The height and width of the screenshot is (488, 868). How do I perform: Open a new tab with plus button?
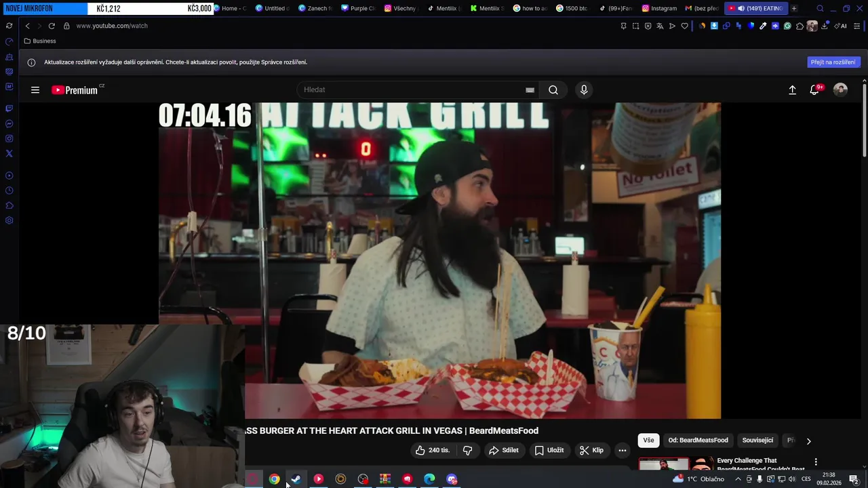[x=794, y=8]
